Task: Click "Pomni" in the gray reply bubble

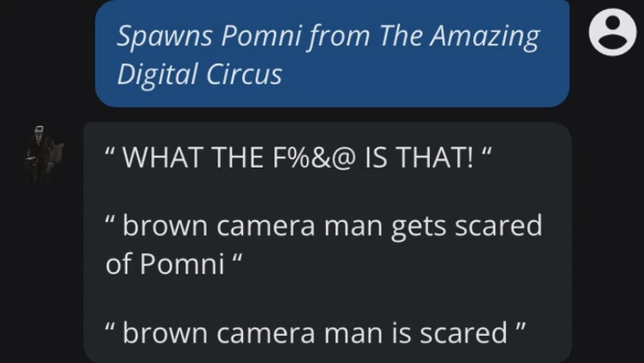Action: tap(182, 263)
